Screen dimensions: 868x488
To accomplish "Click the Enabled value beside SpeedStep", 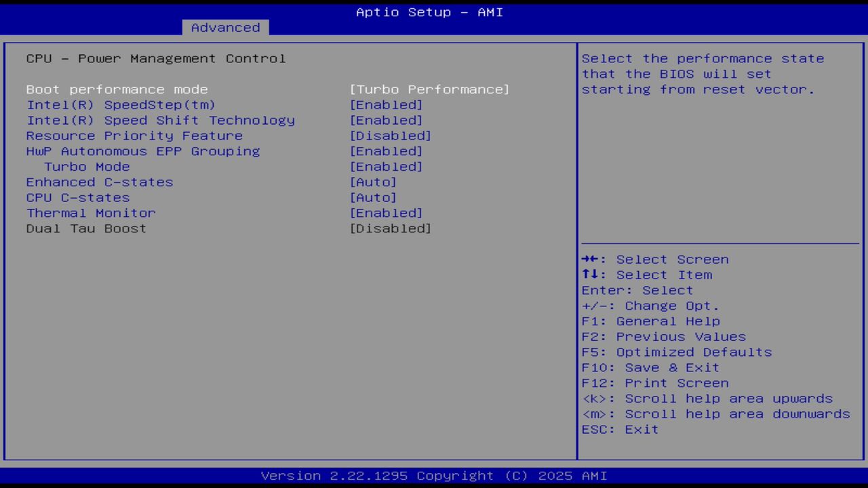I will (387, 104).
